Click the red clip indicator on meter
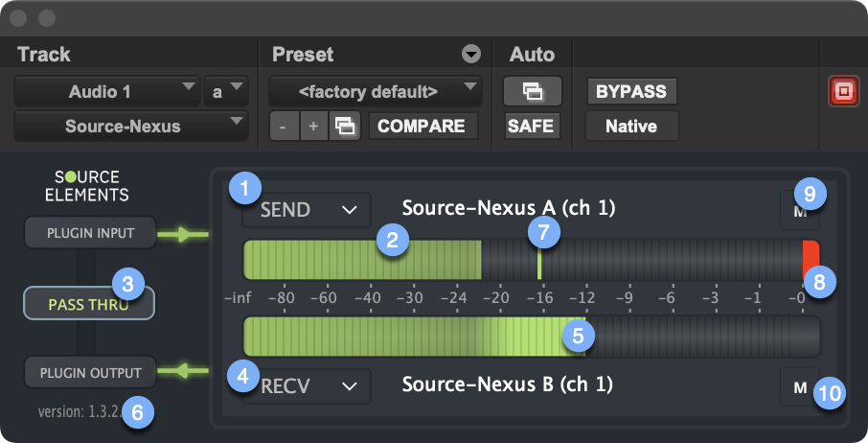Screen dimensions: 868x443 [811, 260]
